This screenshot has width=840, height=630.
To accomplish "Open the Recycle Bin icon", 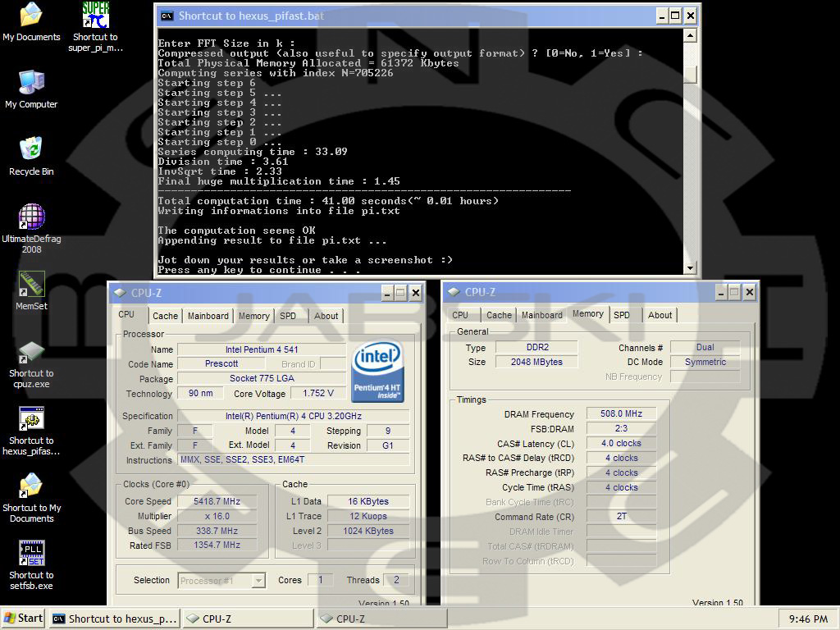I will pos(31,157).
